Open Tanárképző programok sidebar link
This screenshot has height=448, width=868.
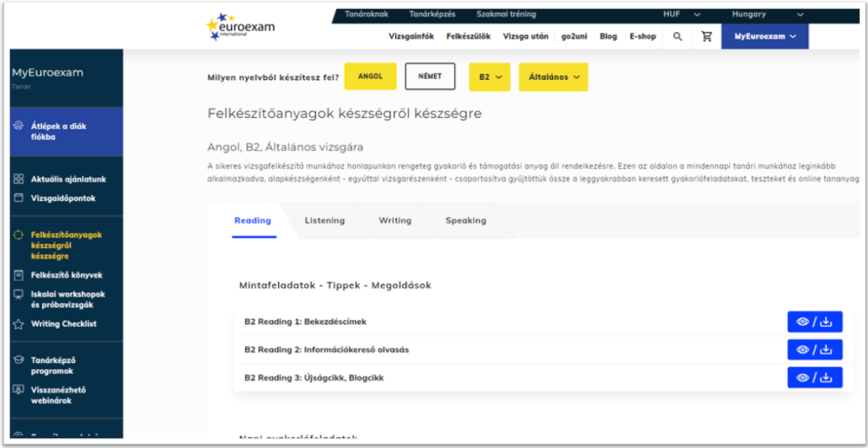pyautogui.click(x=54, y=365)
